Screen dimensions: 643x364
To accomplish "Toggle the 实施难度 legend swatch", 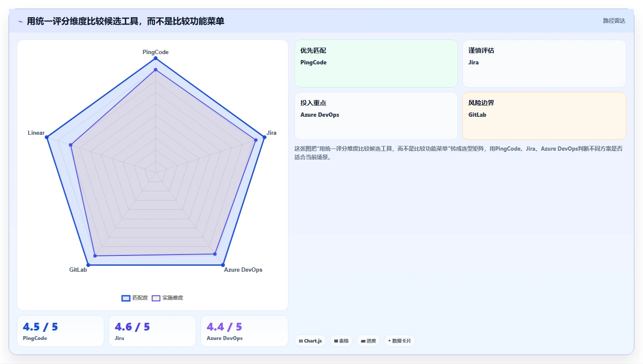I will 156,298.
